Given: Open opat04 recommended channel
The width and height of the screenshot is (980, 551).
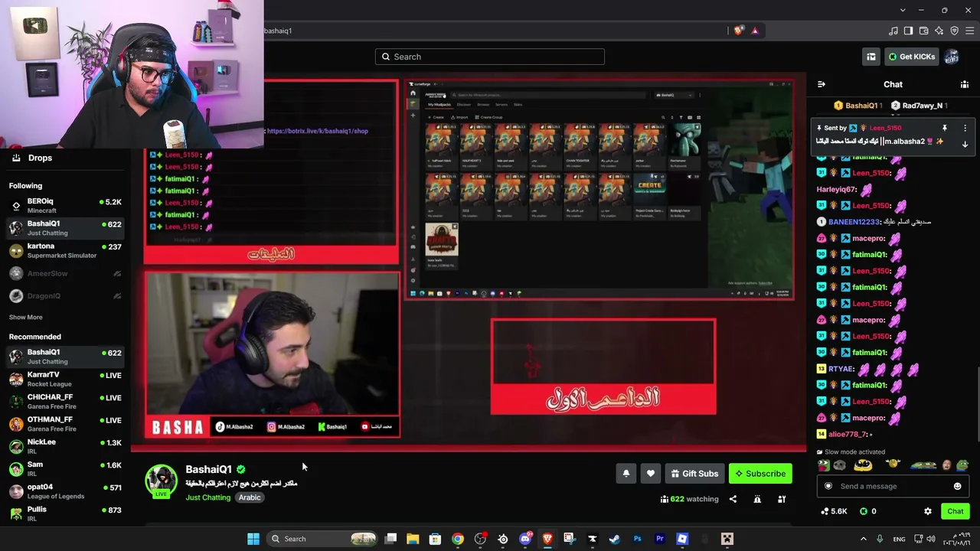Looking at the screenshot, I should coord(65,491).
